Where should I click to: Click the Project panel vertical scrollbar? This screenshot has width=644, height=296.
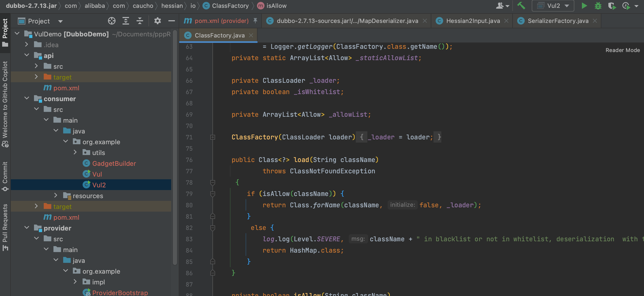[175, 147]
